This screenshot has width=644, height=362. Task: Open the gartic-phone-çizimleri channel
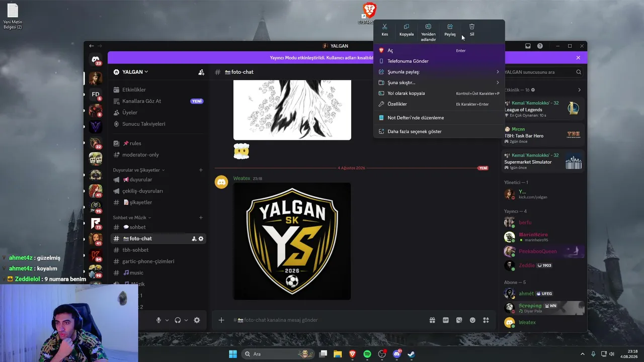(x=158, y=261)
